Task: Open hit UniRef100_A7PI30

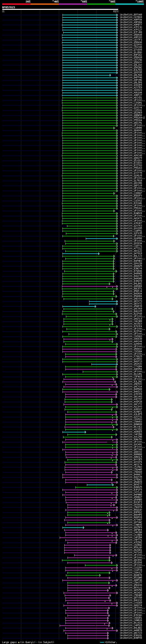Action: pos(131,27)
